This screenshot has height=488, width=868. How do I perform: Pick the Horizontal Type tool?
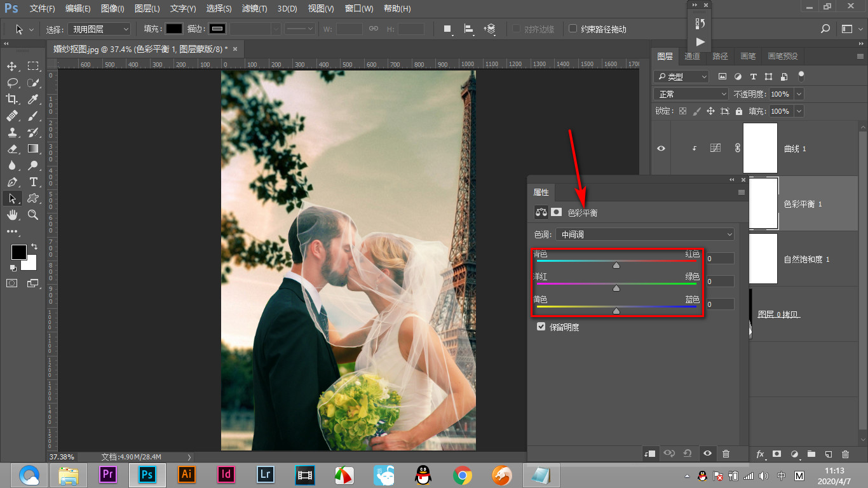[33, 182]
